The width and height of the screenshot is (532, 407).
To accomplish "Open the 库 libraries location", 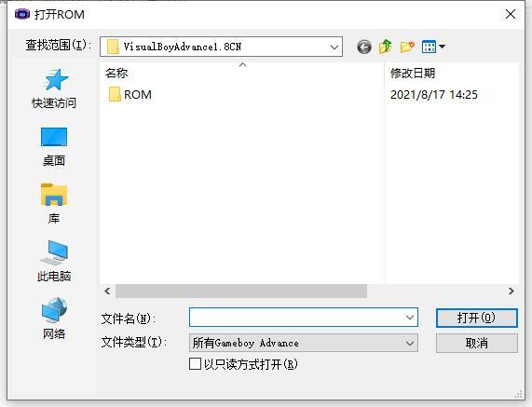I will click(x=54, y=204).
